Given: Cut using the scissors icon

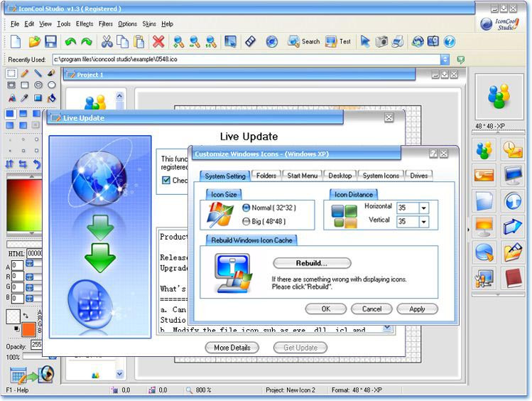Looking at the screenshot, I should click(107, 42).
